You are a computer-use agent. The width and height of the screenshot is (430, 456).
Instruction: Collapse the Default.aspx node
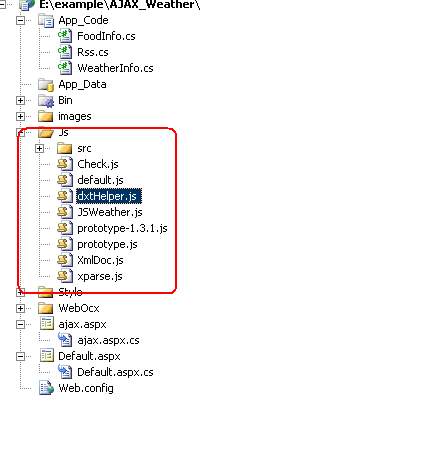pos(20,357)
